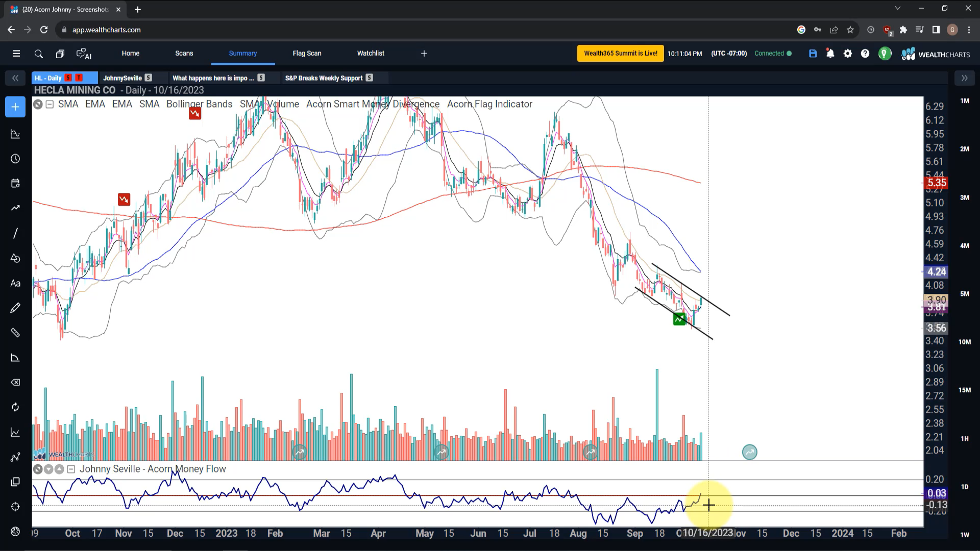Move the Money Flow panel down
The image size is (980, 551).
48,469
